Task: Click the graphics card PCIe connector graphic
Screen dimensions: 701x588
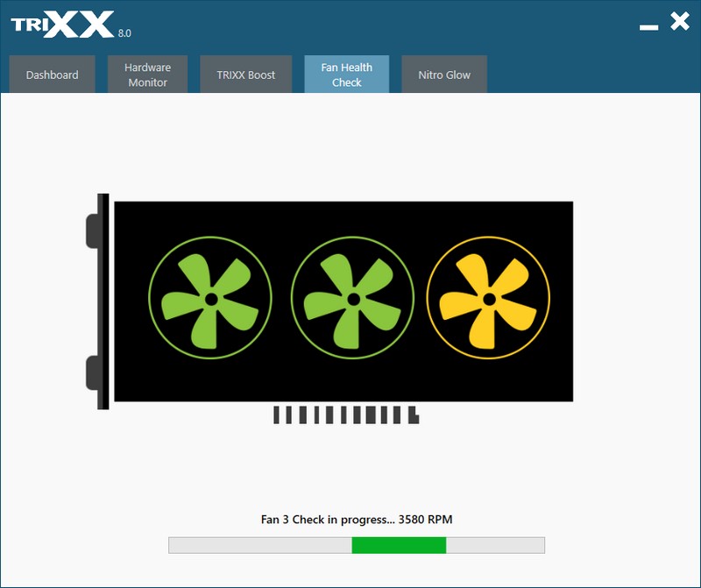Action: click(x=346, y=414)
